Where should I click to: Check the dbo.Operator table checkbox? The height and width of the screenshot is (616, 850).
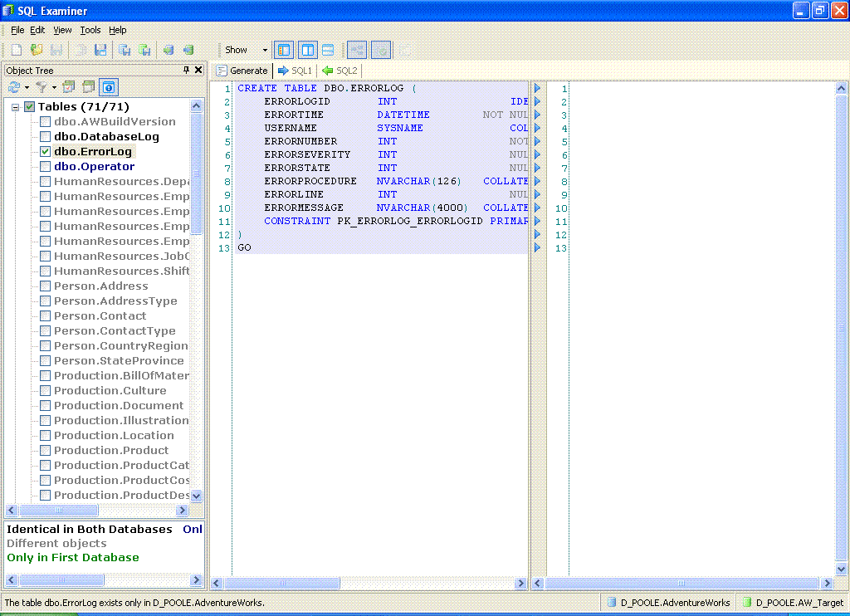46,167
